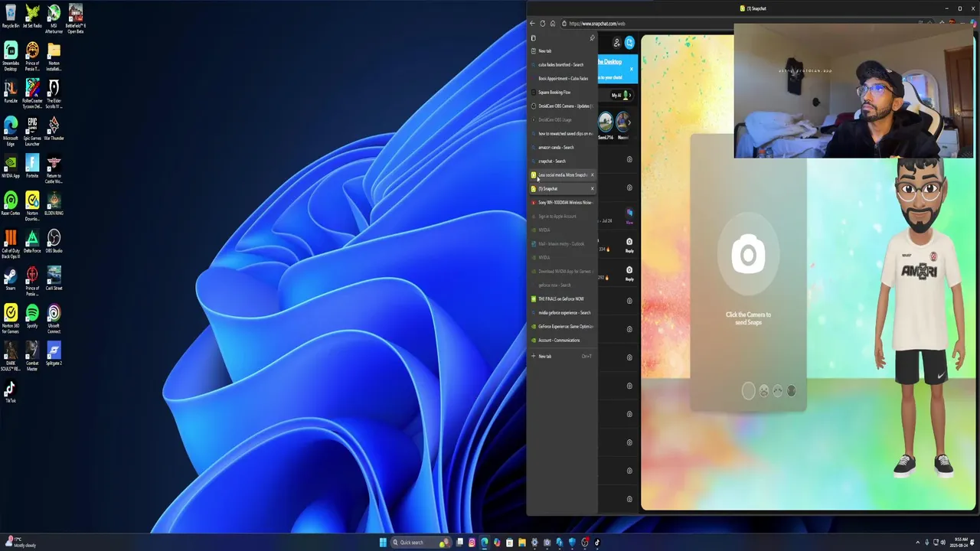Image resolution: width=980 pixels, height=551 pixels.
Task: Pin the vertical tabs pane
Action: [x=592, y=37]
